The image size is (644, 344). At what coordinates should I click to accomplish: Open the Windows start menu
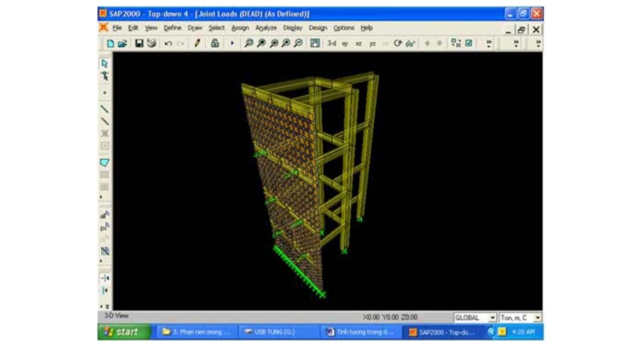pyautogui.click(x=124, y=332)
